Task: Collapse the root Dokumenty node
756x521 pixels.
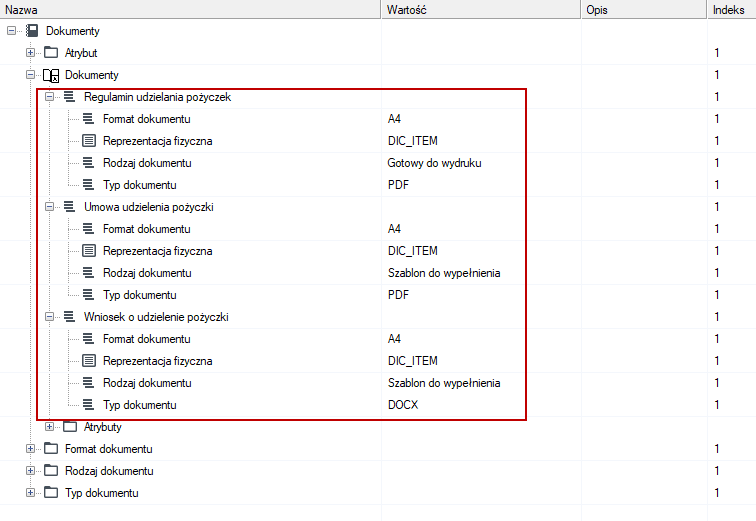Action: [x=12, y=31]
